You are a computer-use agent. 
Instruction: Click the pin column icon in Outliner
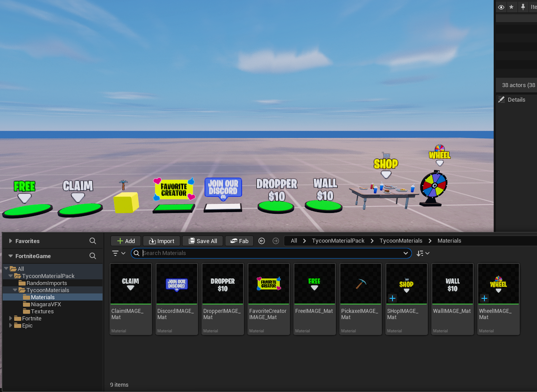coord(523,7)
